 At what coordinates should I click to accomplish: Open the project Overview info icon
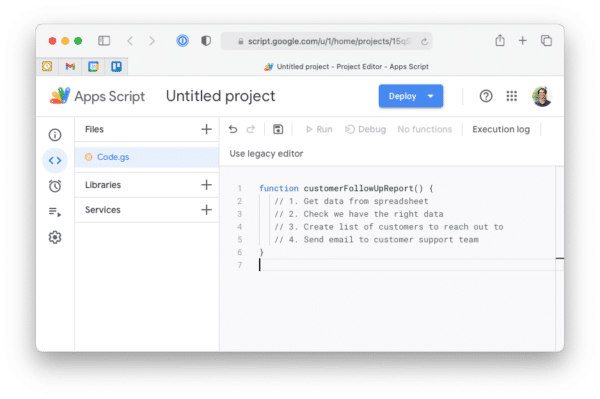(55, 135)
